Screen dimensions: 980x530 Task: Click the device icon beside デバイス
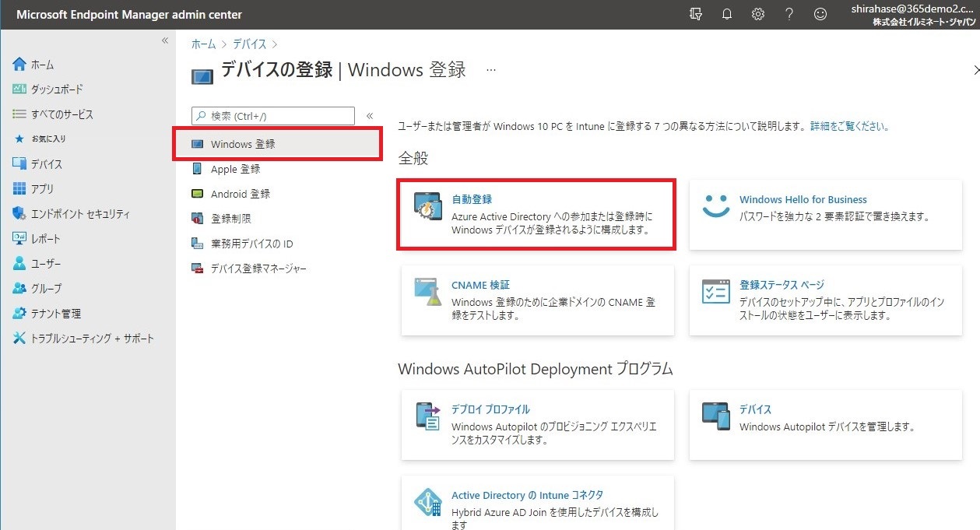point(19,164)
